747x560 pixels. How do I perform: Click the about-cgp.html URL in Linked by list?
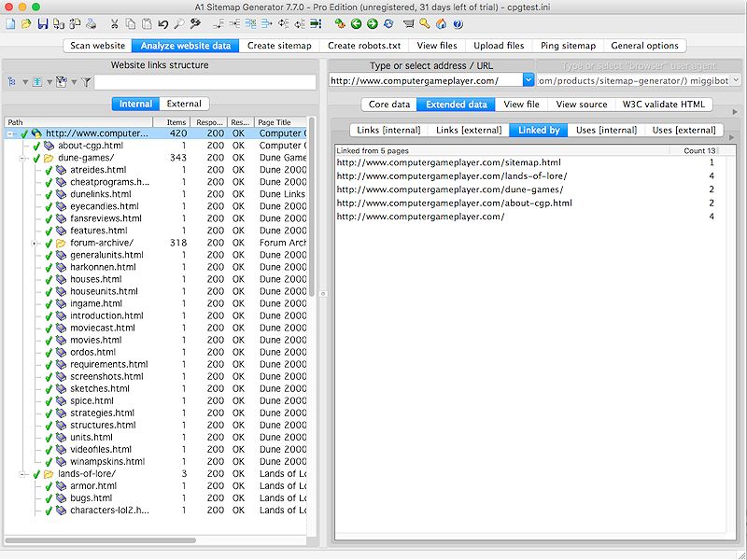(455, 203)
